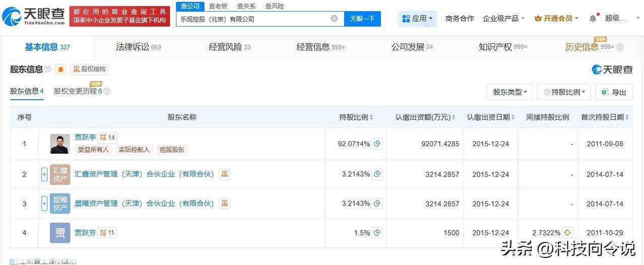Click the 受益所有人 tag
This screenshot has height=265, width=644.
93,150
